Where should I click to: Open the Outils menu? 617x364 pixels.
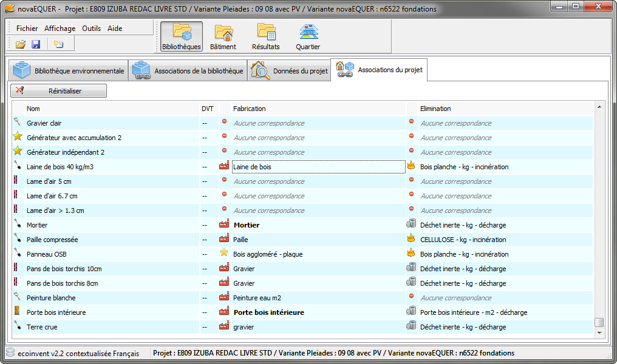[91, 29]
